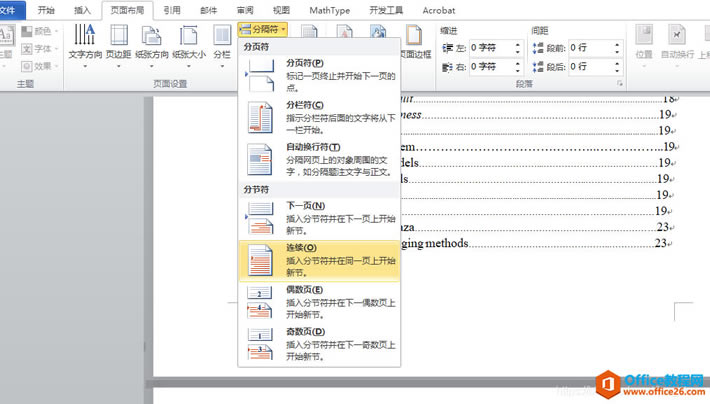Click the 自动换行 wrap text icon
The width and height of the screenshot is (710, 404).
[677, 35]
